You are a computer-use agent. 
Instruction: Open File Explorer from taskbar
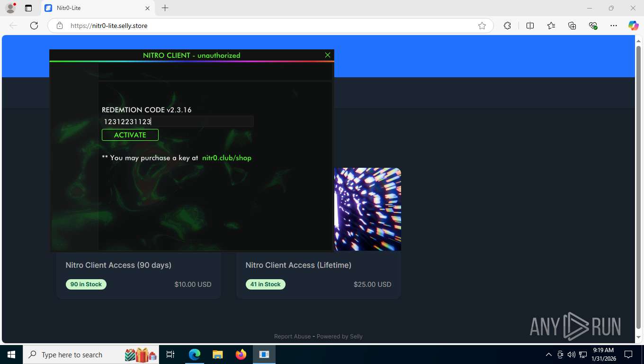point(217,355)
